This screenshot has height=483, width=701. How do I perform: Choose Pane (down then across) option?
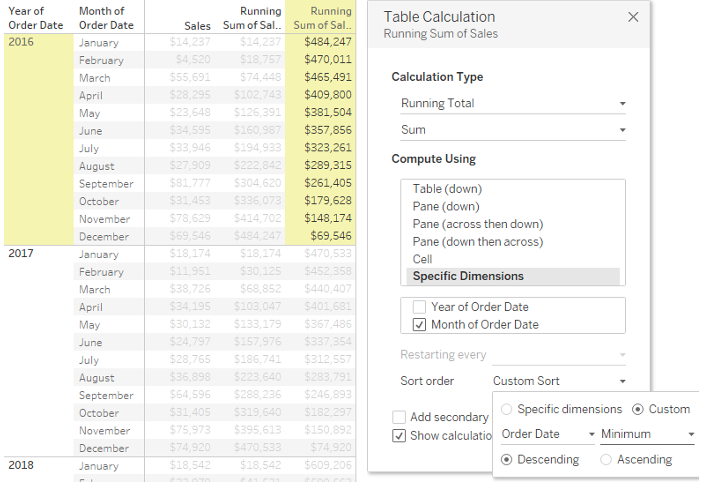(477, 242)
